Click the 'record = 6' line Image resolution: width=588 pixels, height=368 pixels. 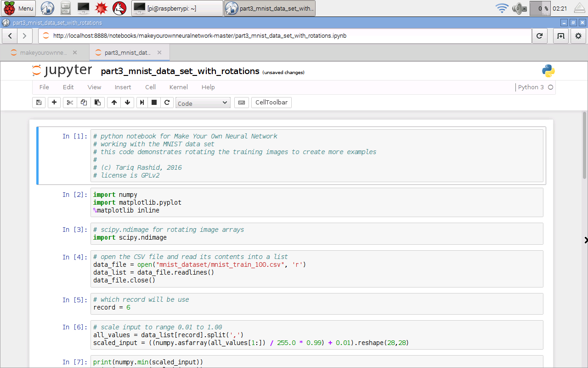click(x=112, y=307)
